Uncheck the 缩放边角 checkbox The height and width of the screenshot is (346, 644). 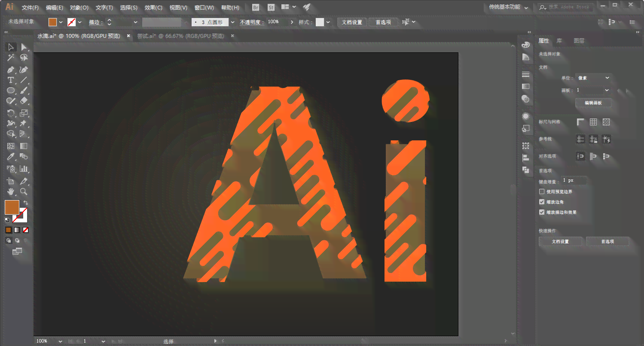pos(542,202)
